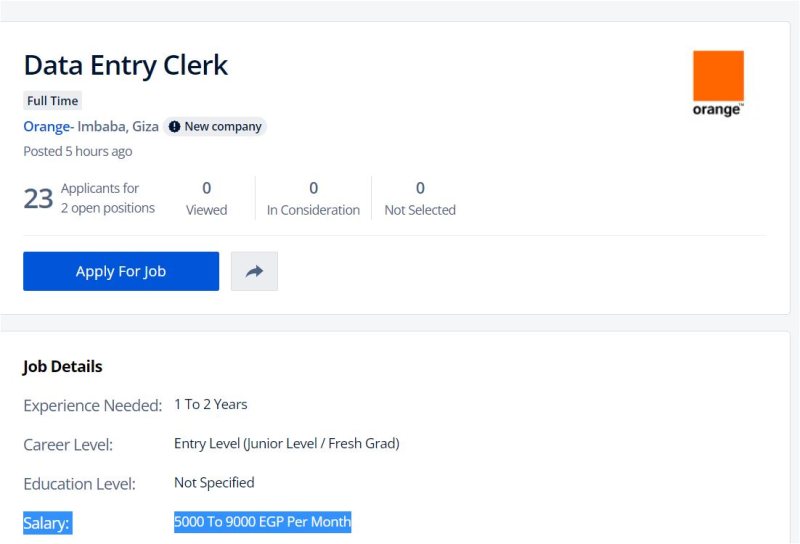Screen dimensions: 800x544
Task: Click the New company badge
Action: pos(215,127)
